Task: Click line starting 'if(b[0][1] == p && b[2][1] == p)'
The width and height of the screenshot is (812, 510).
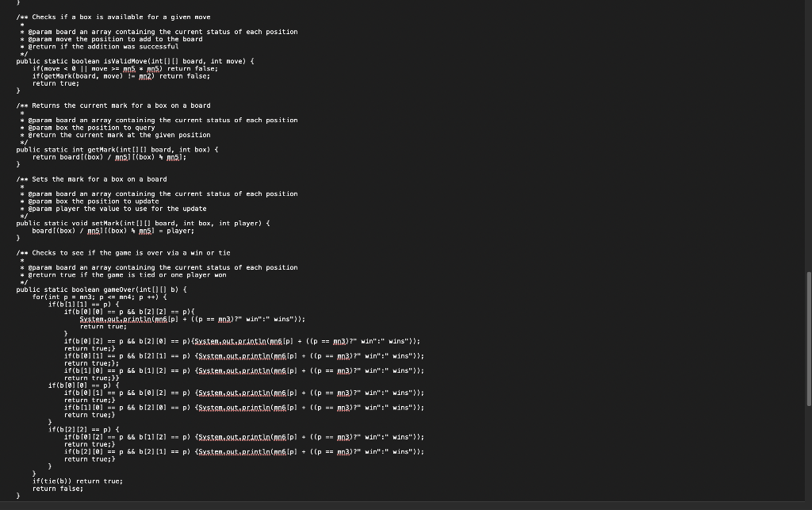Action: [x=244, y=356]
